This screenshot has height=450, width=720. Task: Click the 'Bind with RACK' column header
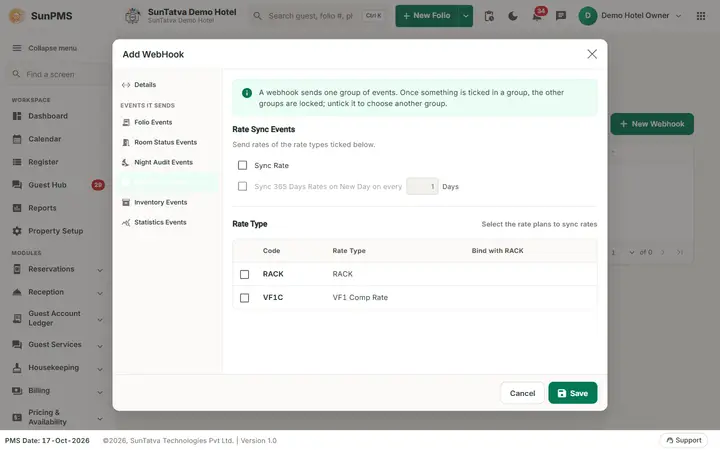(497, 251)
